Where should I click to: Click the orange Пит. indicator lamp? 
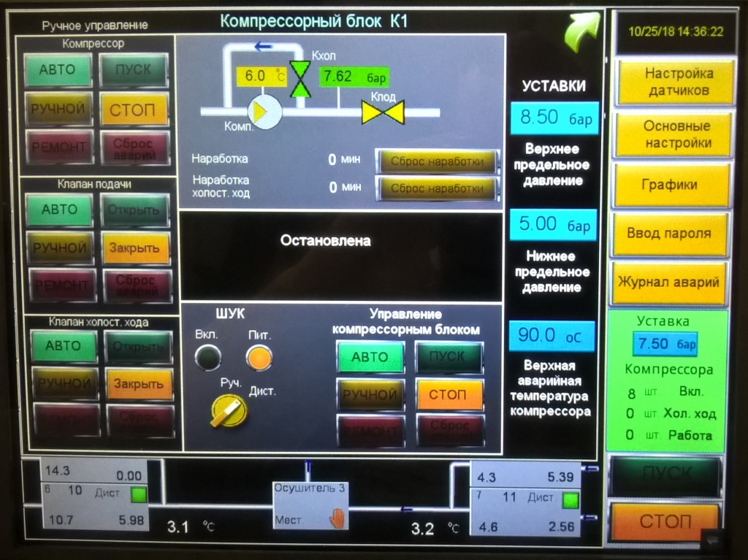(259, 358)
